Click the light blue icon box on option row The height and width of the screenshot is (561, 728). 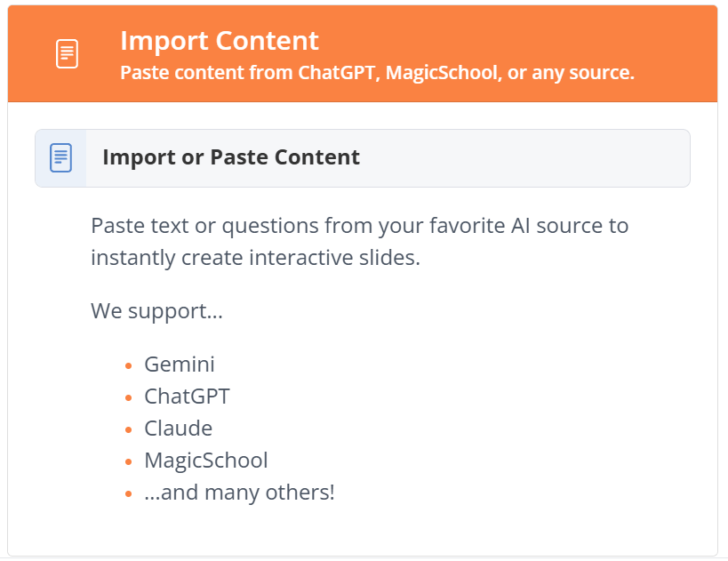[60, 158]
